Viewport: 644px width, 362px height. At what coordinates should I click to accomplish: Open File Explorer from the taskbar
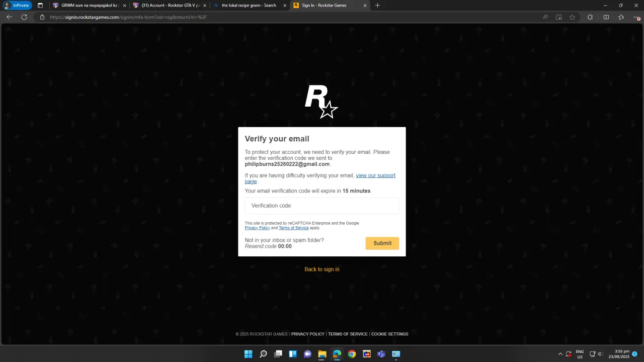tap(322, 354)
